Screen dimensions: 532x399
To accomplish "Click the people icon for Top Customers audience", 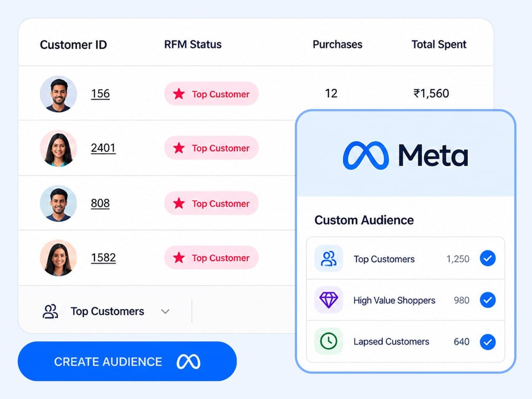I will pos(329,258).
